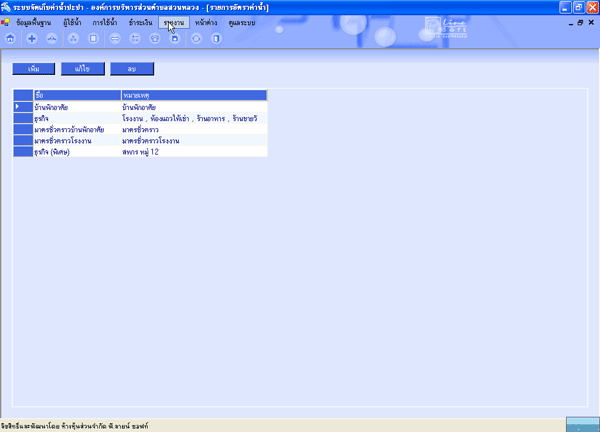Viewport: 600px width, 432px height.
Task: Click the square-shaped toolbar icon
Action: [x=93, y=38]
